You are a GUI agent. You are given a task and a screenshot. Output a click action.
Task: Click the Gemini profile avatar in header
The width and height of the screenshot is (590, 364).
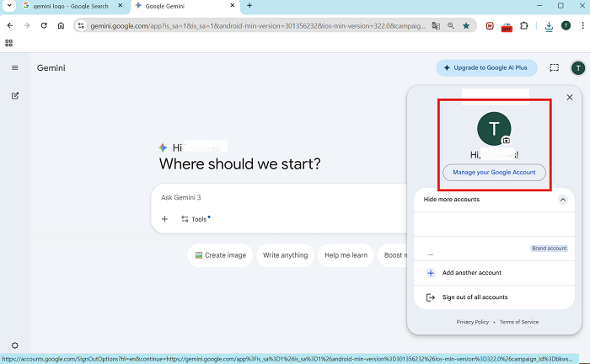click(578, 68)
